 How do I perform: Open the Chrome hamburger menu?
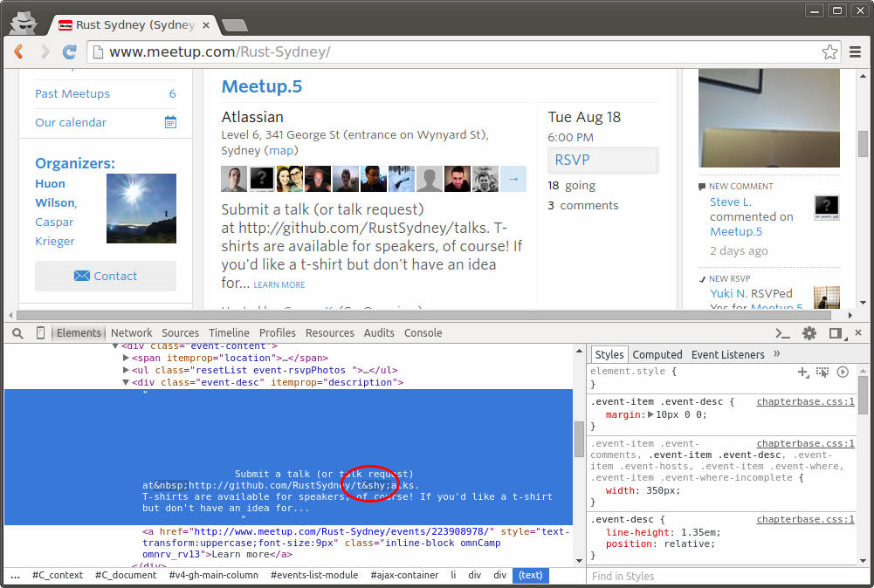point(855,51)
